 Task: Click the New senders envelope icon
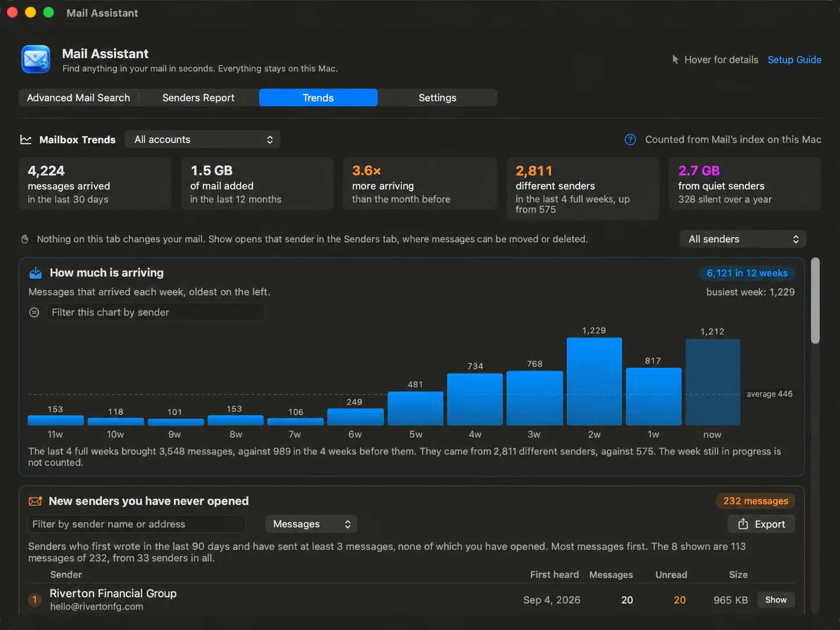(35, 501)
